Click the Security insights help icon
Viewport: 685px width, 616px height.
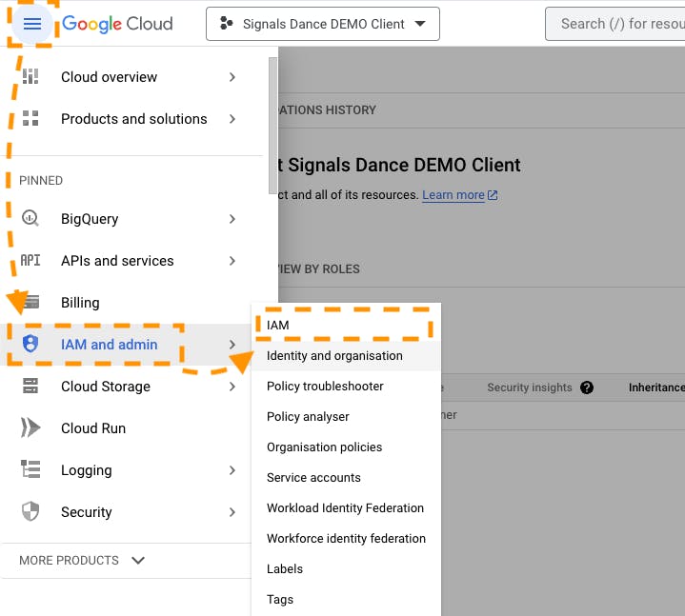click(x=587, y=387)
